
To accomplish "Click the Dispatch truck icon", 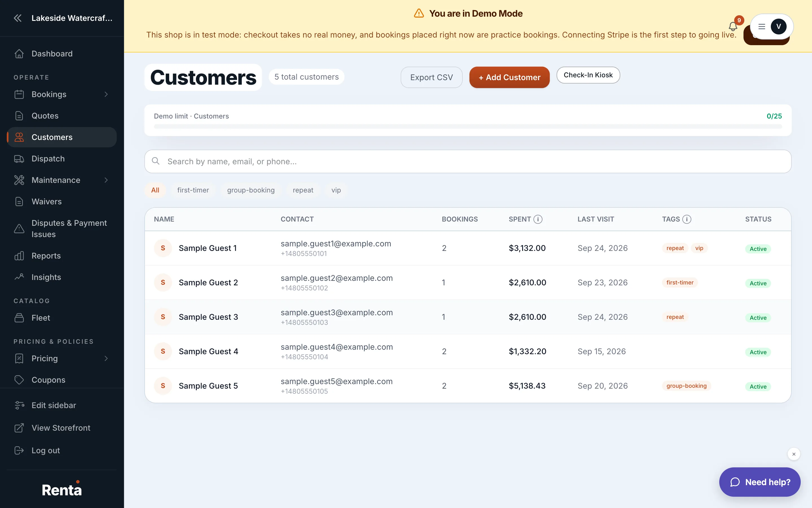I will pos(19,159).
